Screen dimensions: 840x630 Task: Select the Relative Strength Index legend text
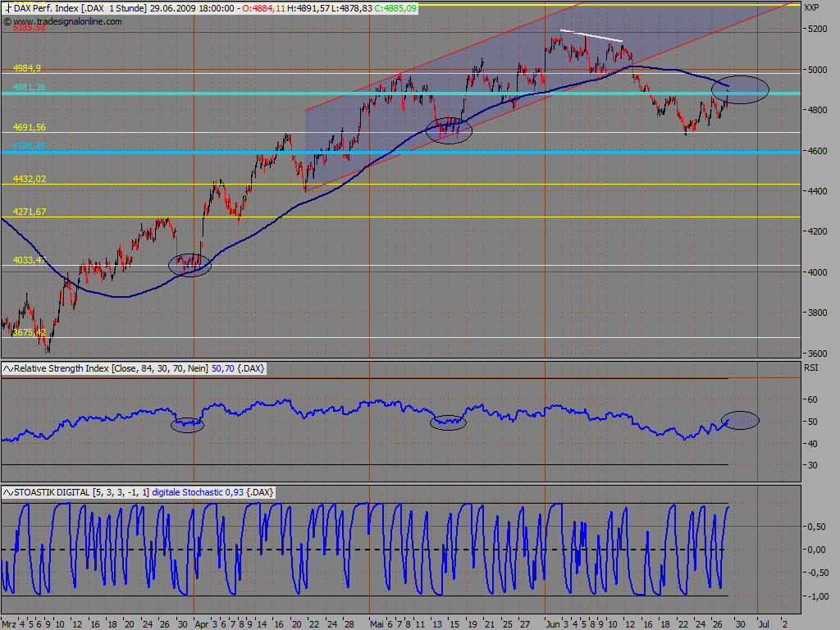[x=111, y=368]
